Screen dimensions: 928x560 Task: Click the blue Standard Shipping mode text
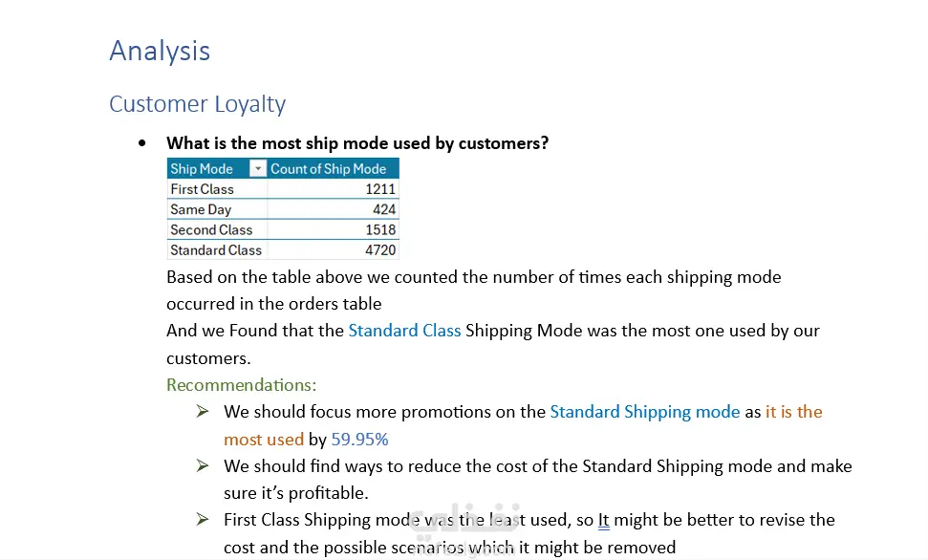[644, 412]
